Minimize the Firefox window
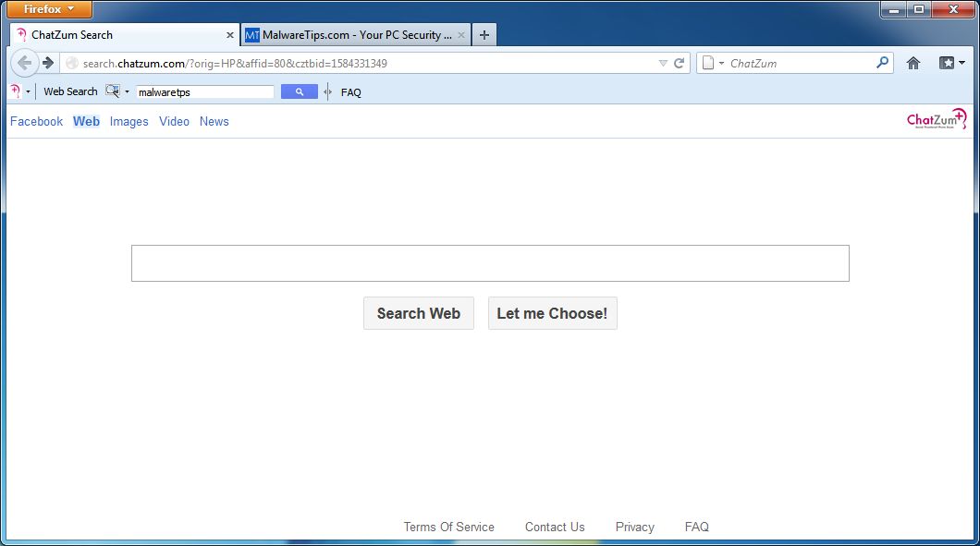The width and height of the screenshot is (980, 546). pos(894,9)
